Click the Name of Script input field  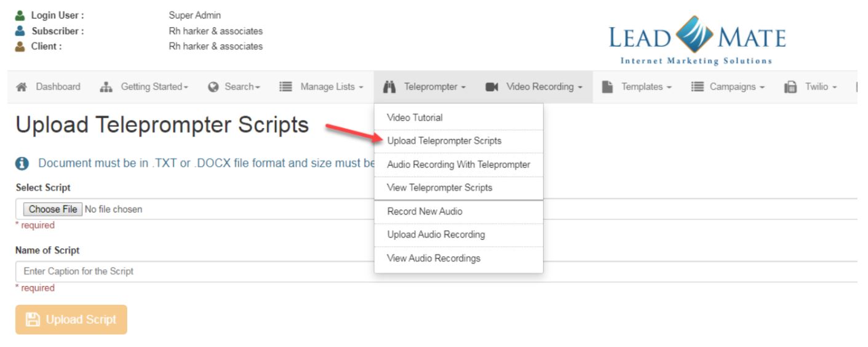(431, 271)
